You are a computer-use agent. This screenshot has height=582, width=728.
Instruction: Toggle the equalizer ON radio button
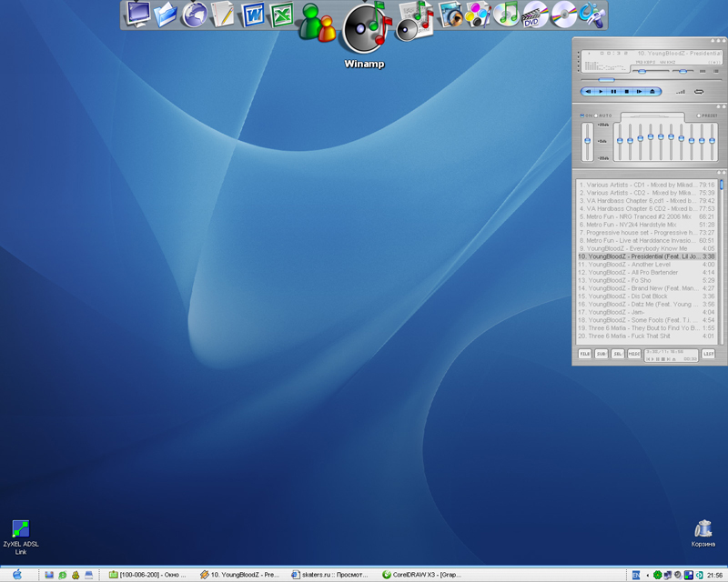pos(583,115)
